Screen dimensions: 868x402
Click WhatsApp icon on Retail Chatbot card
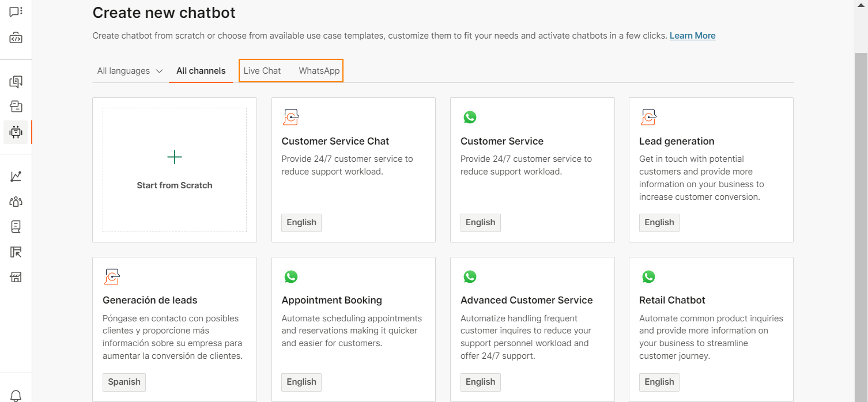point(648,276)
